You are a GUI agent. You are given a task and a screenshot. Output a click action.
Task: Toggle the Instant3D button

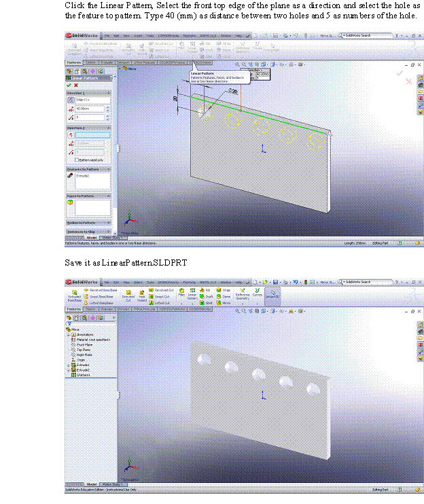click(x=272, y=295)
